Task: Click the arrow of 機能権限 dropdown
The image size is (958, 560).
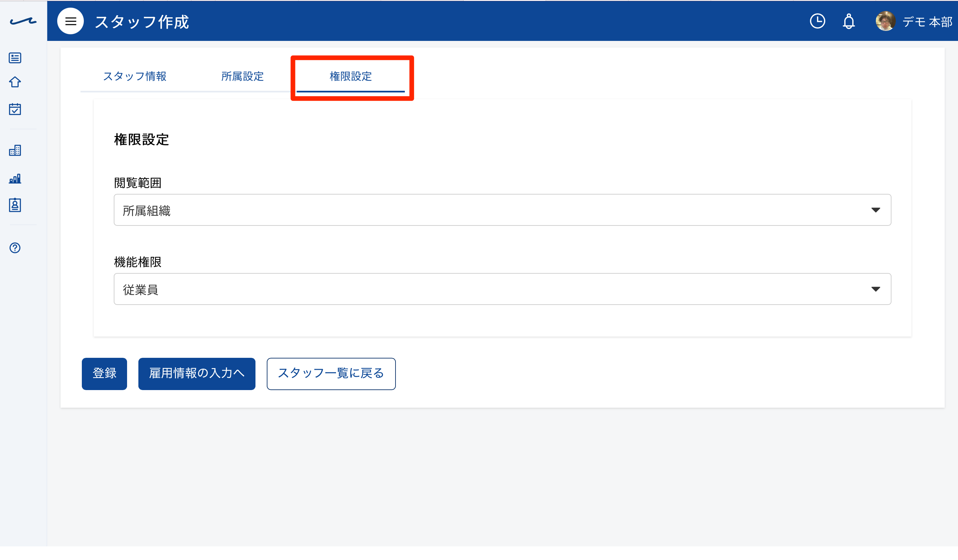Action: pyautogui.click(x=876, y=289)
